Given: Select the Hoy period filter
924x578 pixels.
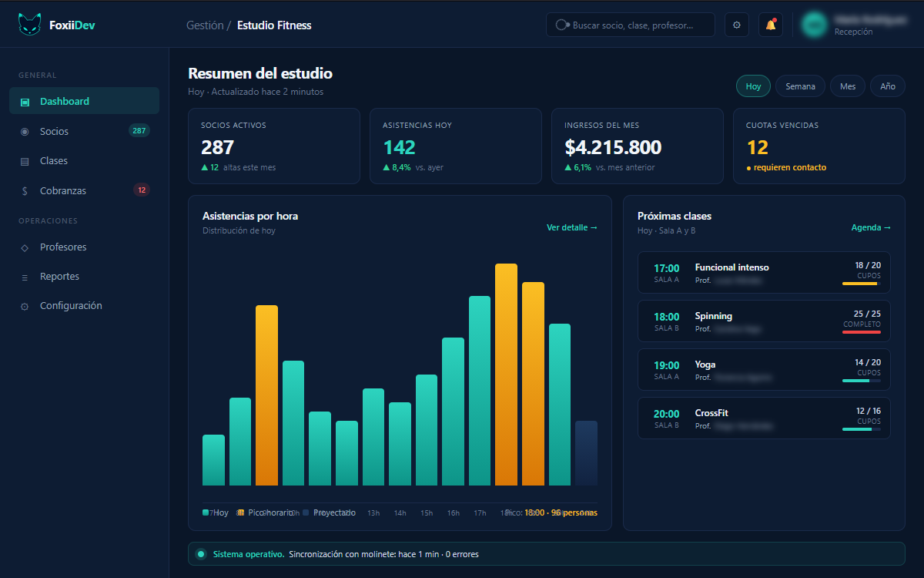Looking at the screenshot, I should click(x=753, y=86).
